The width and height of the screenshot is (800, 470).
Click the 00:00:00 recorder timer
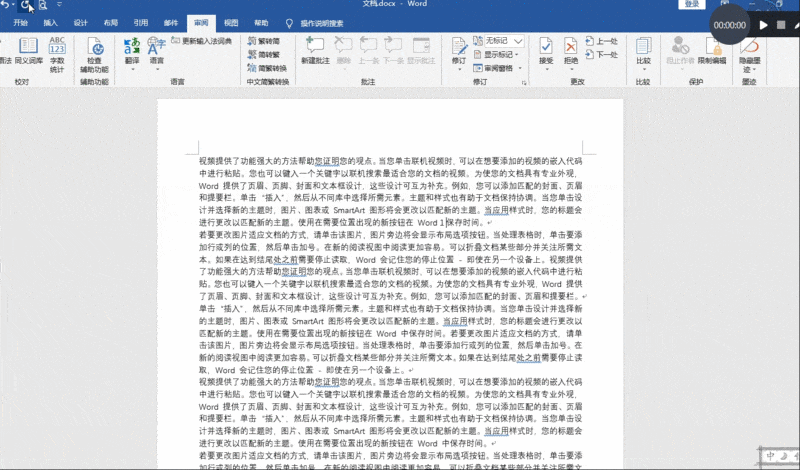pyautogui.click(x=730, y=25)
